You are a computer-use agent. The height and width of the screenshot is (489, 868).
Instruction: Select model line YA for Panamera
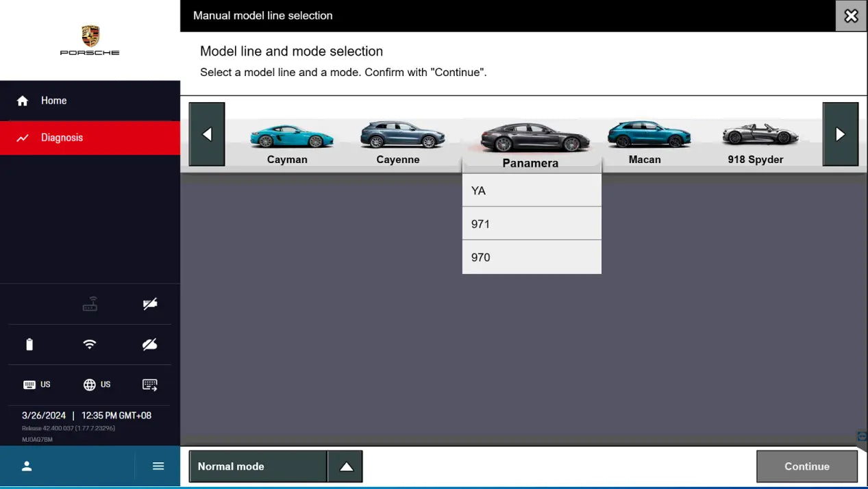pos(532,190)
